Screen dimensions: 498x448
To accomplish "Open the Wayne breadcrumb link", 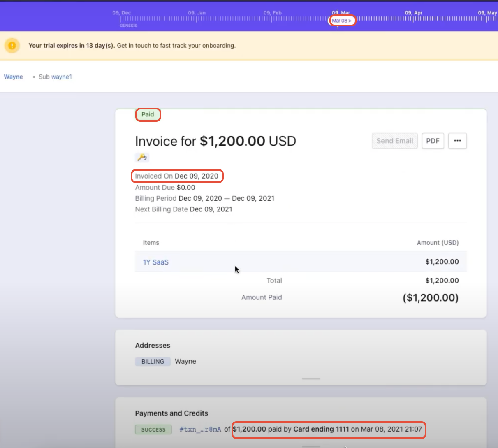I will (x=14, y=77).
